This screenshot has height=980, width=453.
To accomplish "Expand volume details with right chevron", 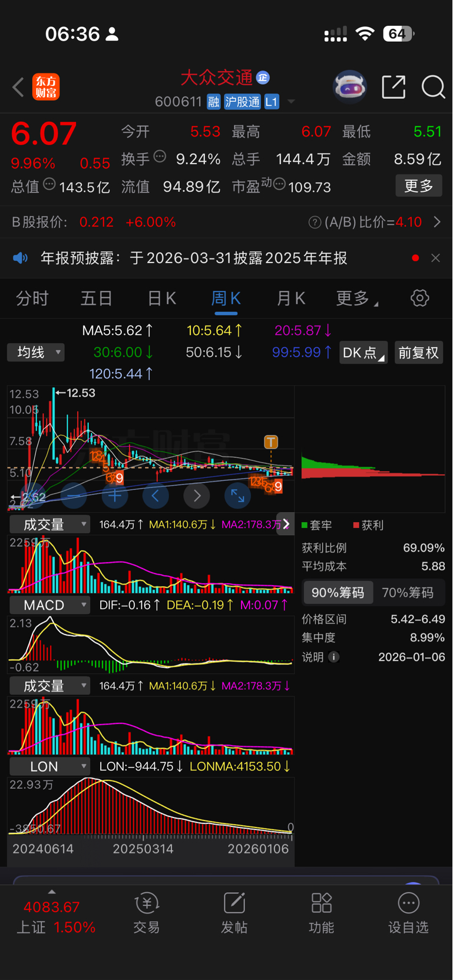I will 286,524.
